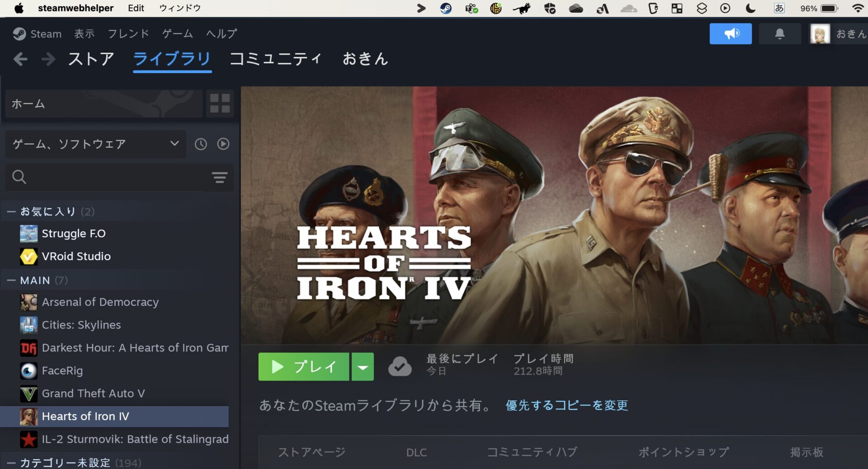The image size is (868, 469).
Task: Collapse the お気に入り category
Action: click(x=11, y=211)
